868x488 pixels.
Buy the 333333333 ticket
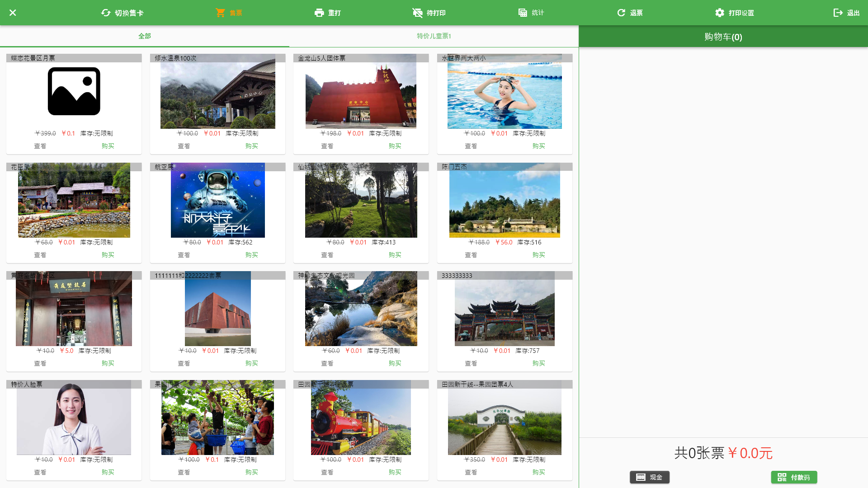click(x=539, y=363)
